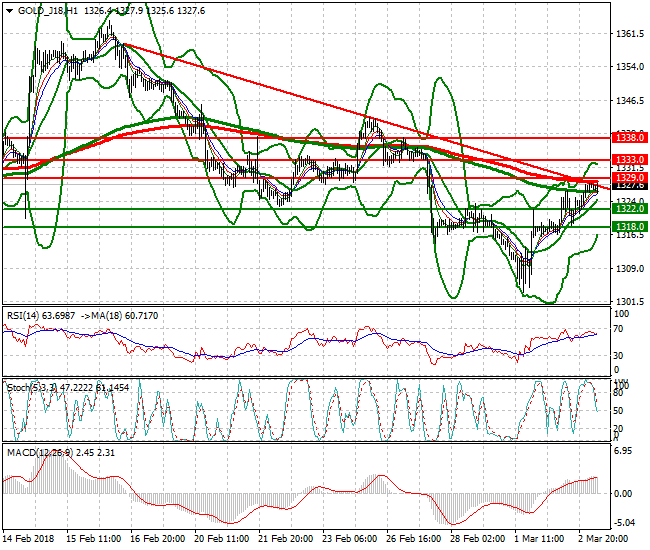Click the Stoch(5,3,3) indicator label
Image resolution: width=650 pixels, height=550 pixels.
coord(68,388)
